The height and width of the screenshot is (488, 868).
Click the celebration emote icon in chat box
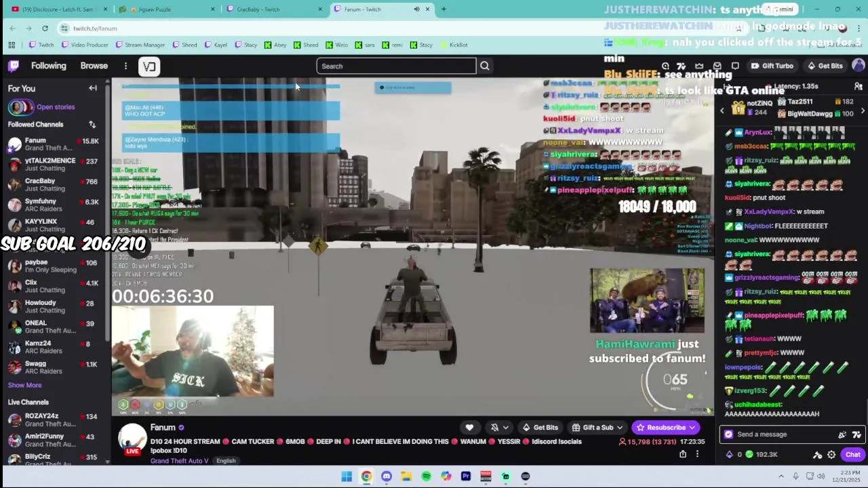[x=842, y=434]
